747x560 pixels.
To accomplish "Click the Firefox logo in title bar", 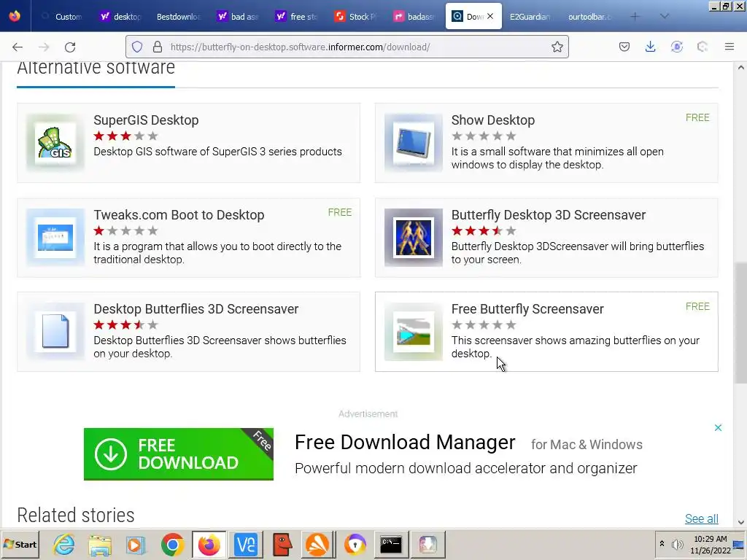I will [15, 16].
